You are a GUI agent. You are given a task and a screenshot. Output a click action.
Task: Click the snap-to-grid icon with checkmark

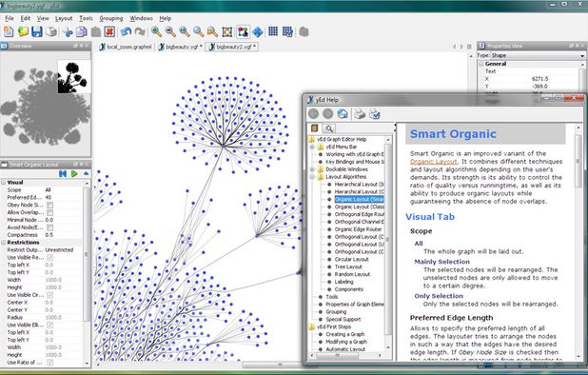point(287,31)
